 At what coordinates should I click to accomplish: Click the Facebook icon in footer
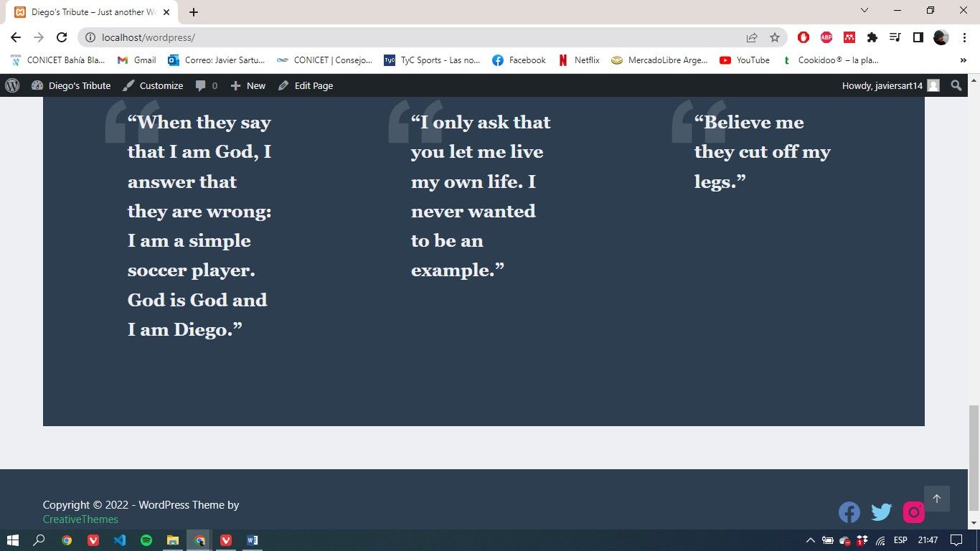pos(849,512)
